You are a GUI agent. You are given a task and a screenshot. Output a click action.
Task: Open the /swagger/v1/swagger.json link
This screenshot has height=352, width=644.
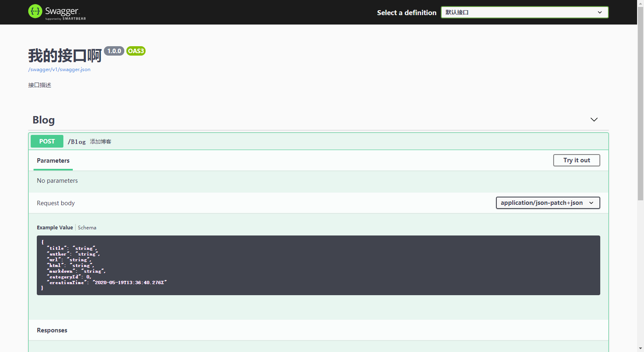(59, 70)
